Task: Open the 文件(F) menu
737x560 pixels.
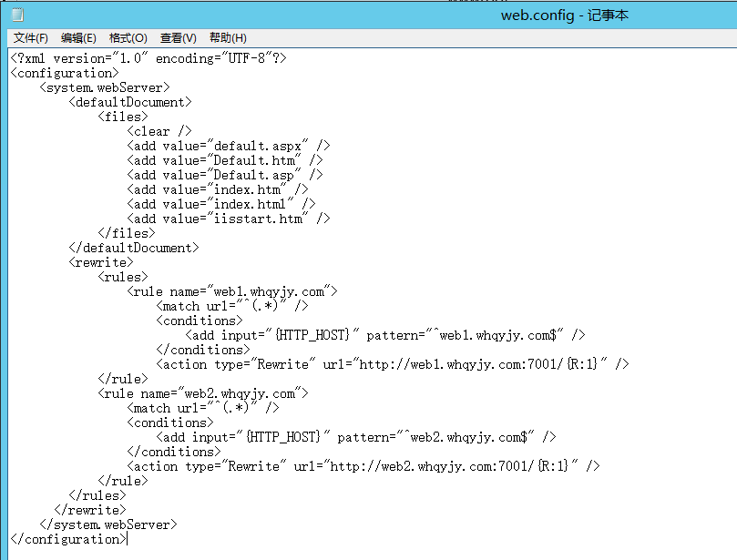Action: click(31, 38)
